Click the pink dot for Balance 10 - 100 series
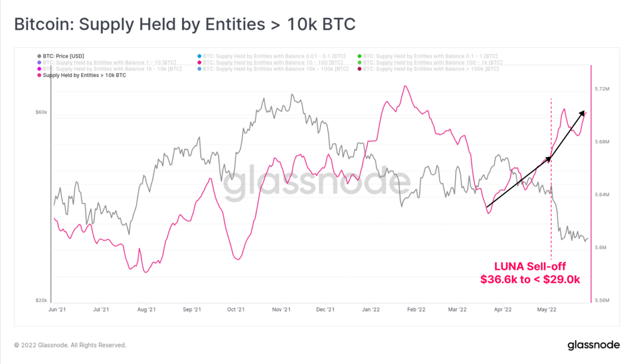Viewport: 633px width, 364px height. 199,63
